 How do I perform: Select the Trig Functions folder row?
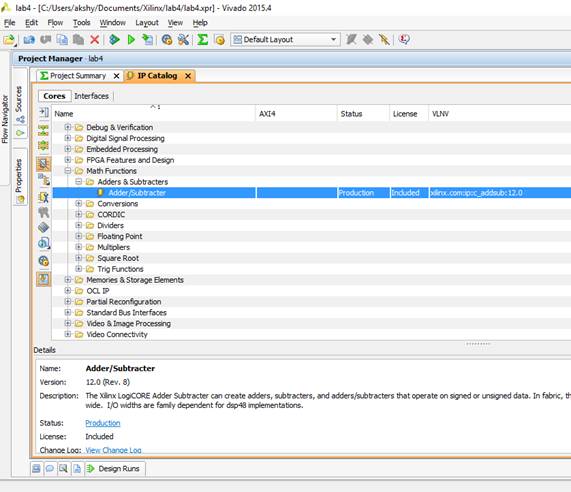(312, 269)
